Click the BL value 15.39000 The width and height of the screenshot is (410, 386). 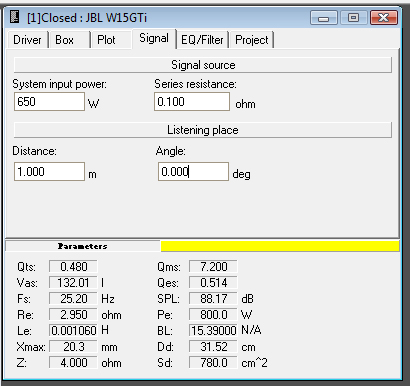(x=213, y=331)
